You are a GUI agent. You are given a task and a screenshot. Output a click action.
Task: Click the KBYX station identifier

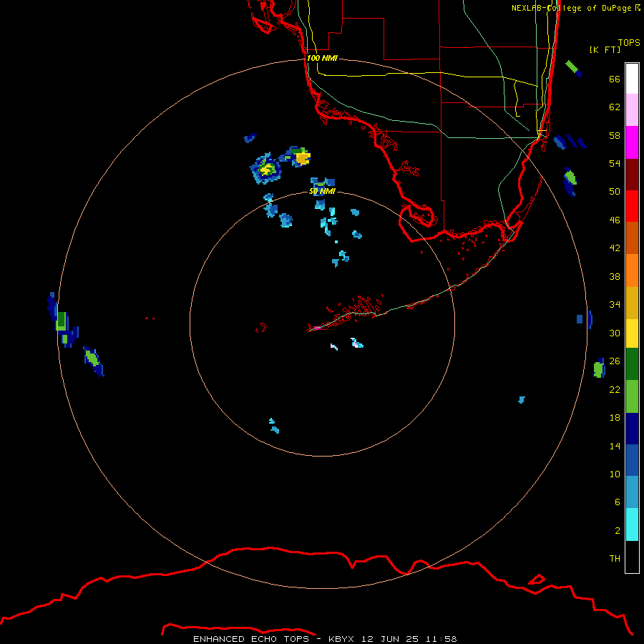point(341,639)
